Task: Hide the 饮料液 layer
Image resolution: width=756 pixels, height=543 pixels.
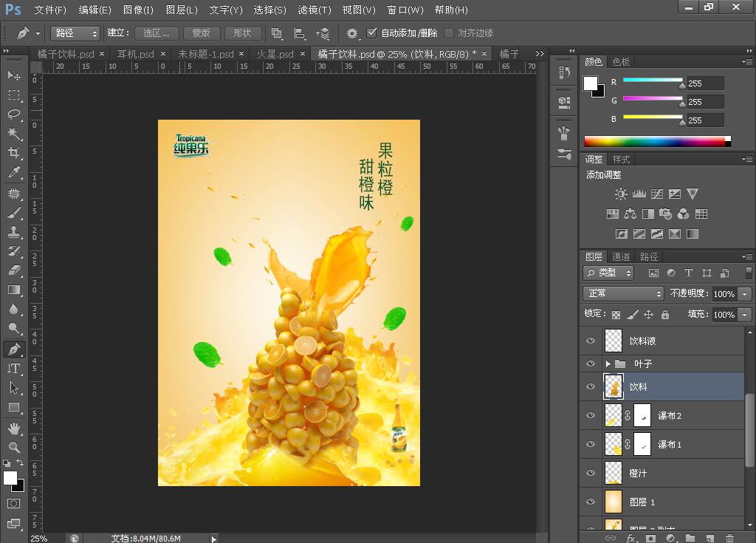Action: pyautogui.click(x=590, y=341)
